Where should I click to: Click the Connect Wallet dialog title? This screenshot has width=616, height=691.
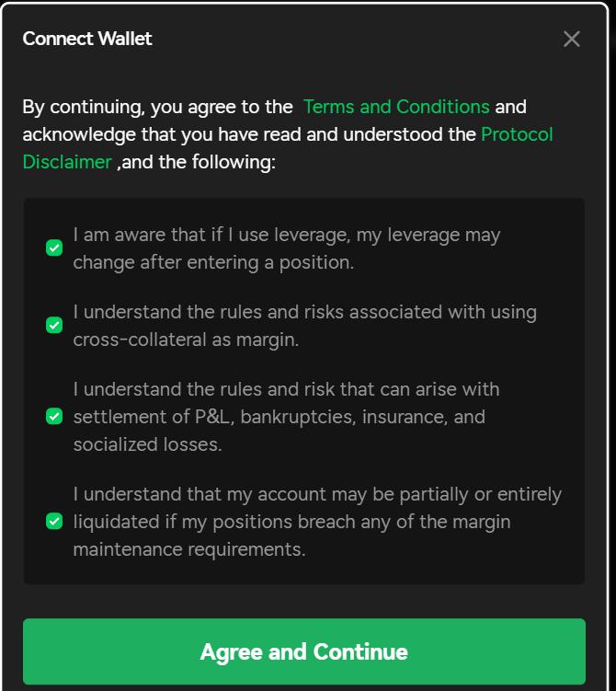(87, 39)
